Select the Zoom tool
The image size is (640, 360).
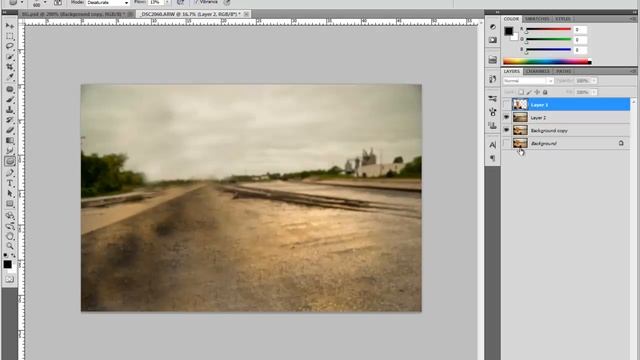pyautogui.click(x=10, y=246)
